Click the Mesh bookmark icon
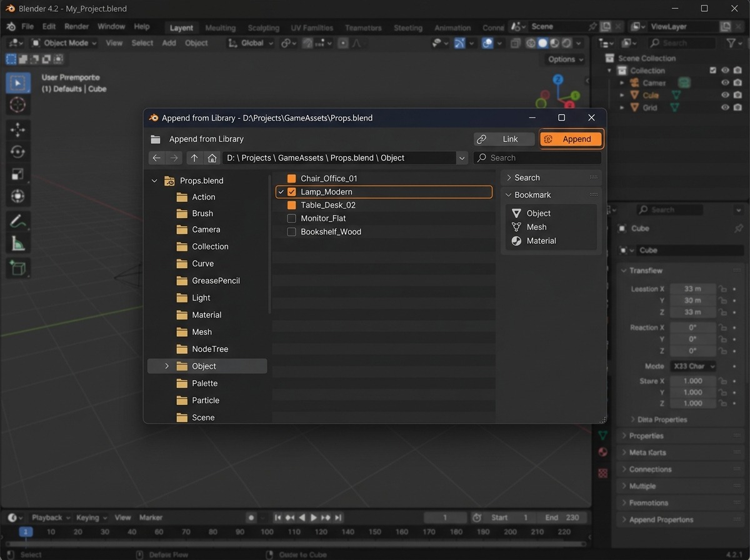This screenshot has width=750, height=560. [516, 227]
